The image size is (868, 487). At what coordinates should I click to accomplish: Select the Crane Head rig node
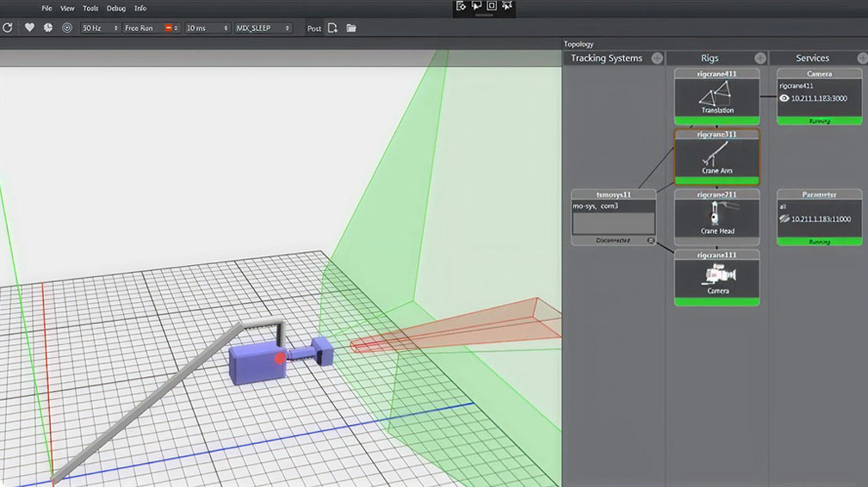coord(716,218)
